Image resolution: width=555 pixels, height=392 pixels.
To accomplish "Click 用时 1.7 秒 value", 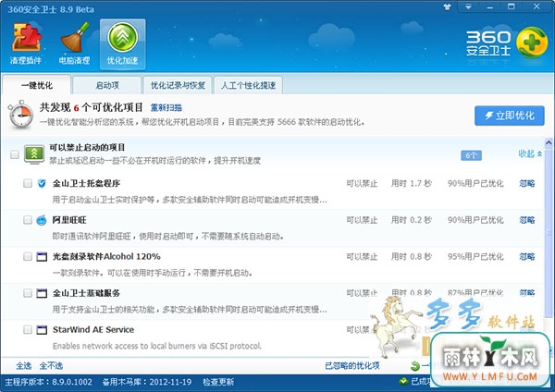I will 412,183.
